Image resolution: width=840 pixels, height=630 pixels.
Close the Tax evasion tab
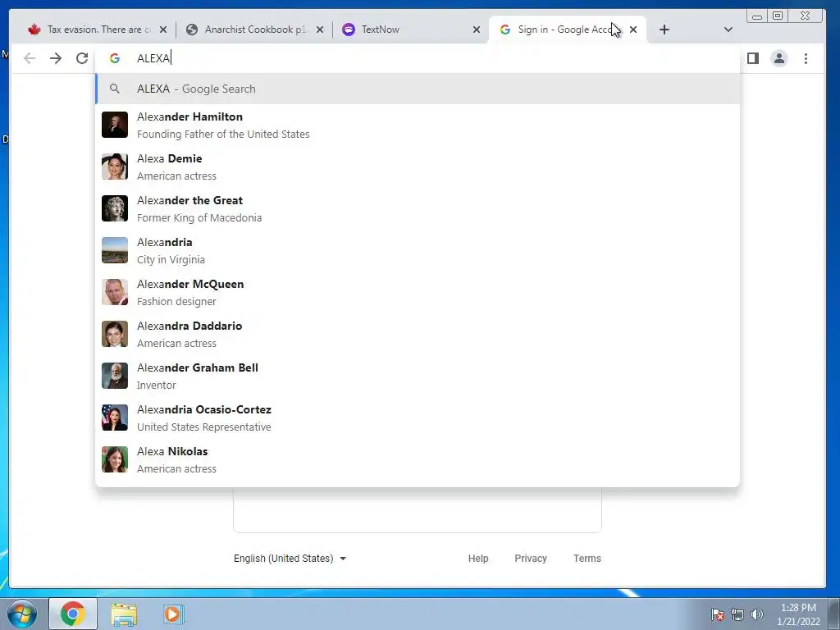163,30
